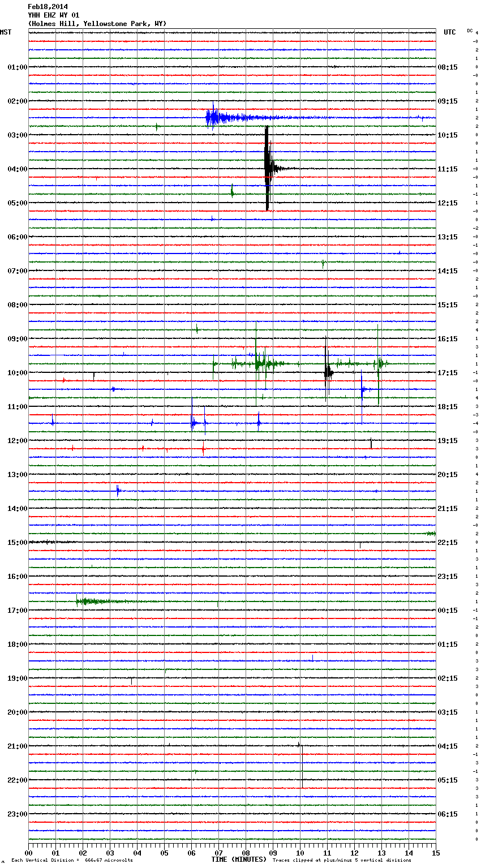481x868 pixels.
Task: Select the 15:00 MST time label
Action: tap(17, 543)
